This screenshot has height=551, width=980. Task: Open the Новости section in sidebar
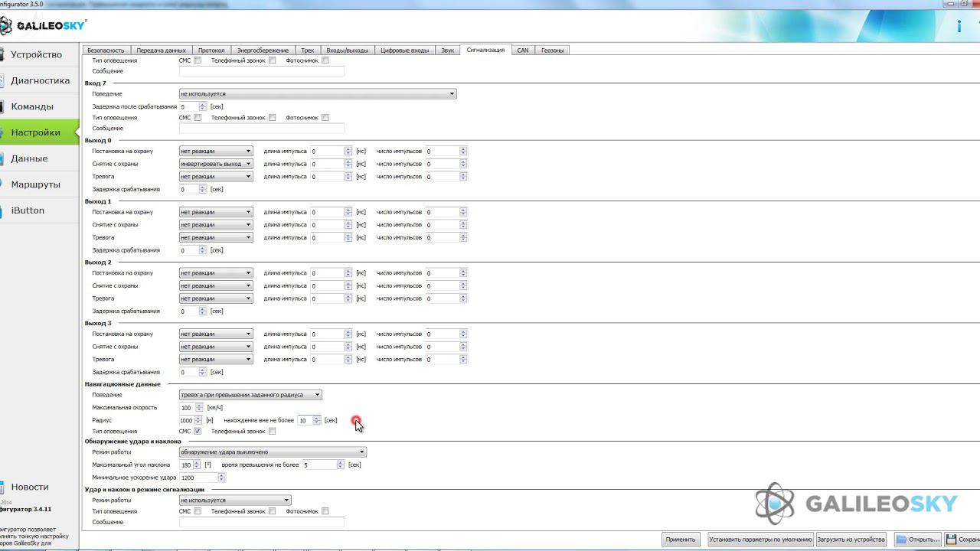[30, 487]
